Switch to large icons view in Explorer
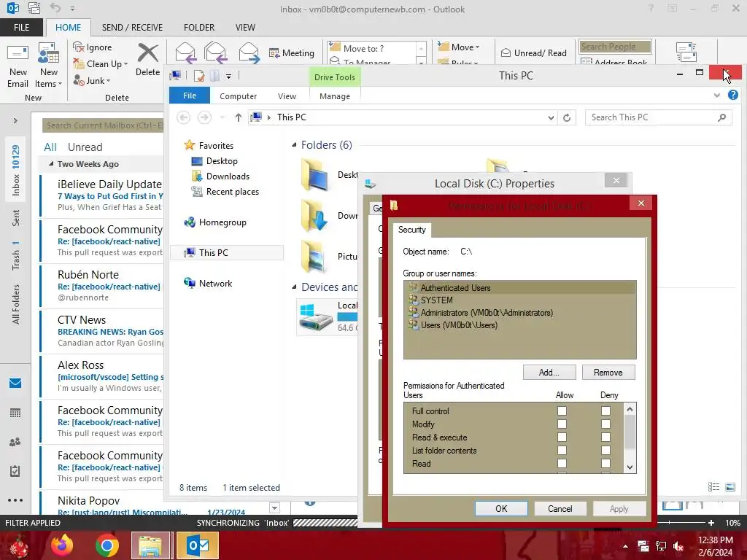This screenshot has width=747, height=560. pos(730,486)
